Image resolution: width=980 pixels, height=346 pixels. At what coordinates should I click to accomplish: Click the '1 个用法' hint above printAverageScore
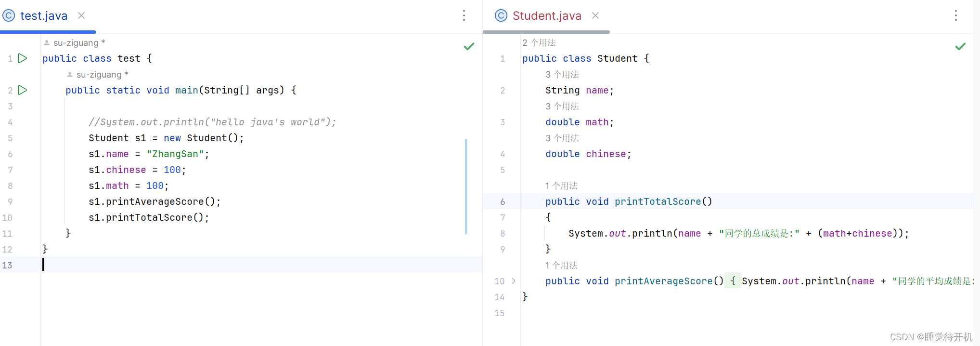[561, 266]
